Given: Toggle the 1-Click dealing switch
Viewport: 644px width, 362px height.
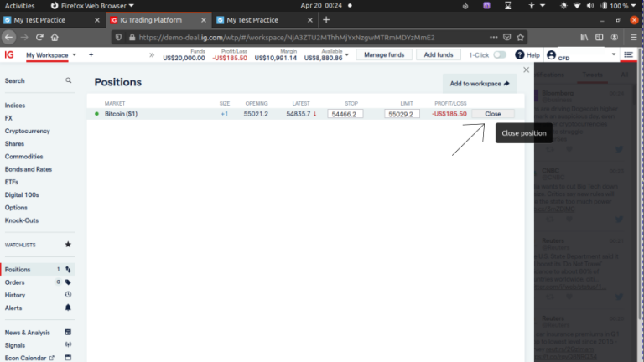Looking at the screenshot, I should [x=500, y=54].
